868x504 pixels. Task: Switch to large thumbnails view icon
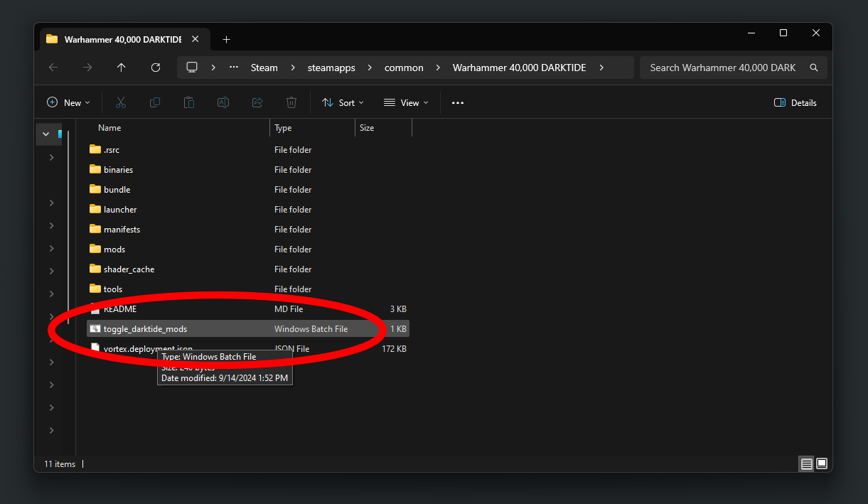click(x=822, y=463)
